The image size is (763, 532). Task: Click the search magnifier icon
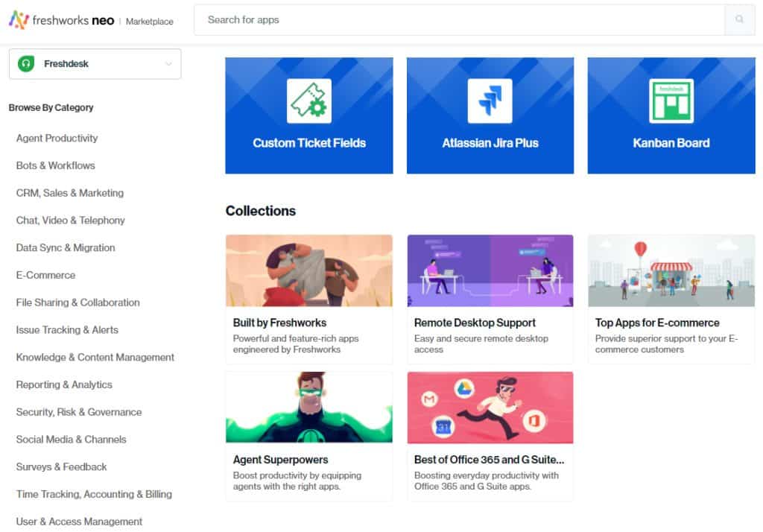(x=740, y=19)
